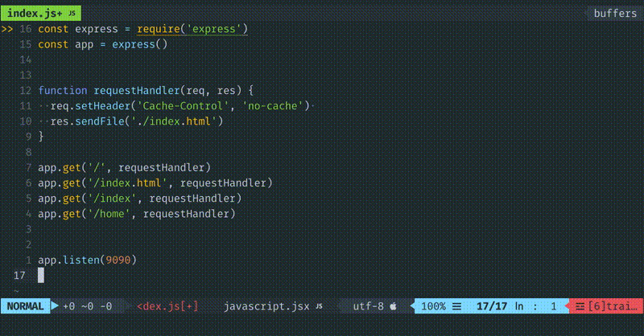Click the lines icon next to 100%

pos(456,306)
